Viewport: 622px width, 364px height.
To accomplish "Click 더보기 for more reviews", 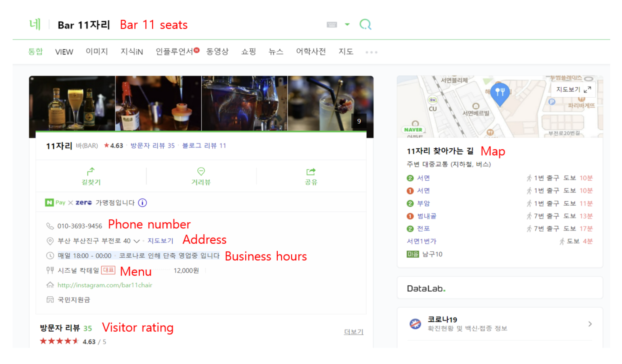I will tap(354, 332).
